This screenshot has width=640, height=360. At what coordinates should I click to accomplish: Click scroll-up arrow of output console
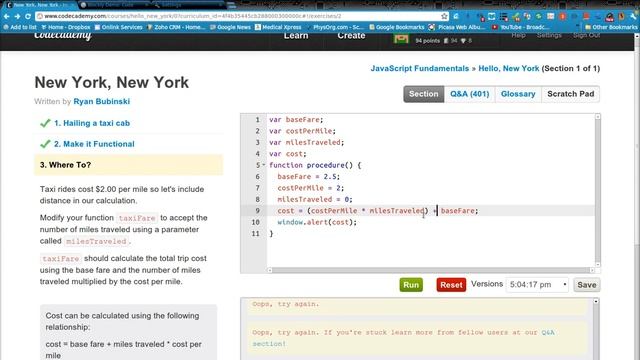[x=596, y=301]
